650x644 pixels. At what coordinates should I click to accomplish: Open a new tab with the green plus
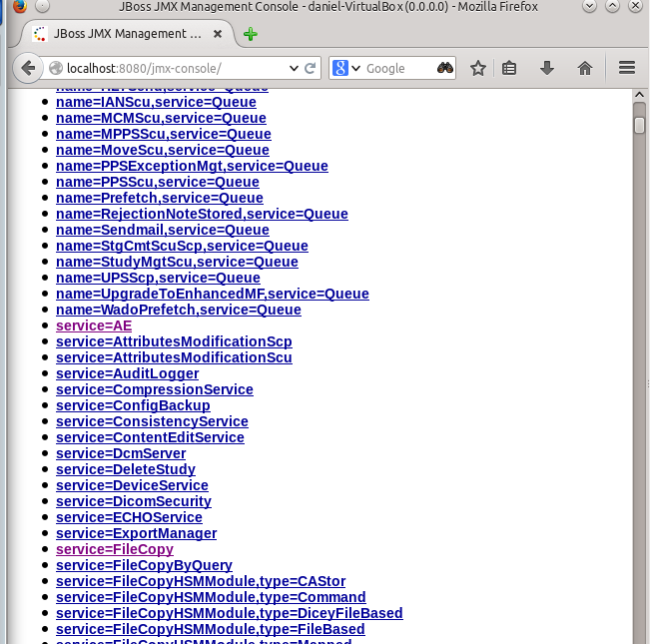(x=251, y=34)
